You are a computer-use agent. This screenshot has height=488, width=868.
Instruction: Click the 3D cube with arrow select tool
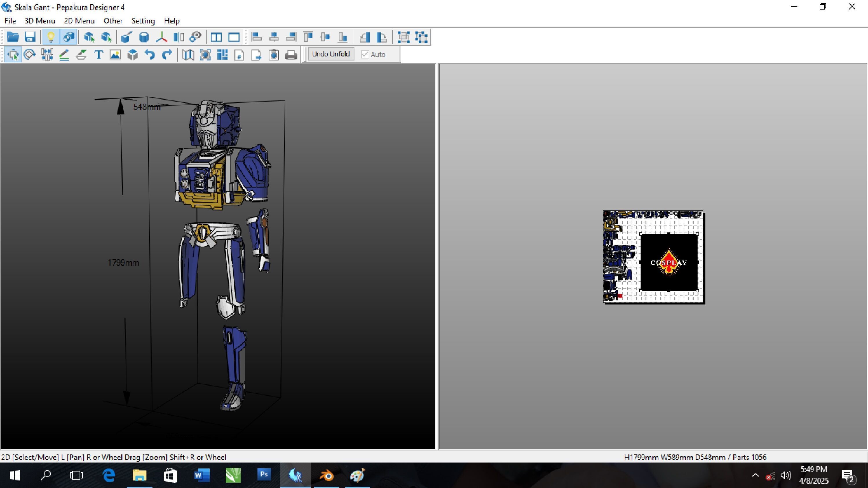89,37
